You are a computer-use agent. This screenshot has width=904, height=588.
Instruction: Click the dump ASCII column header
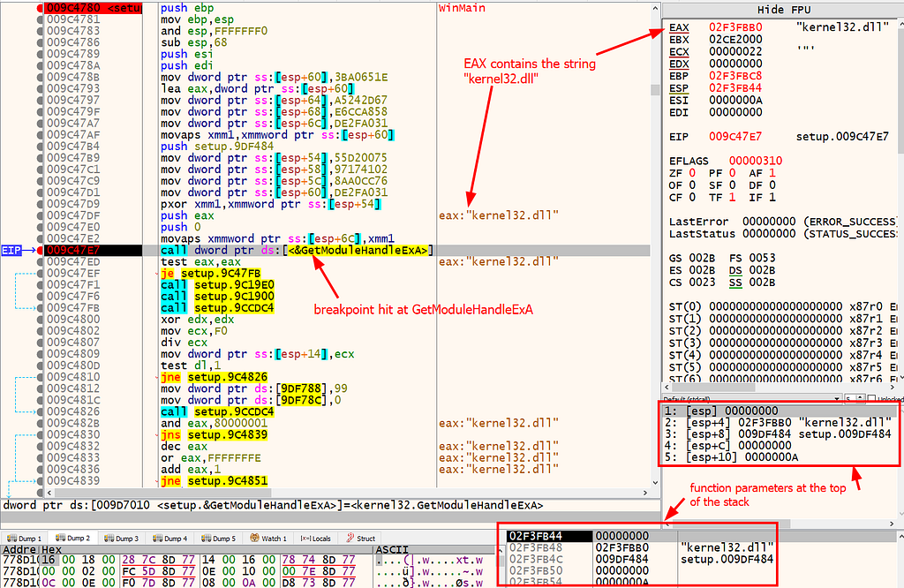(x=437, y=549)
